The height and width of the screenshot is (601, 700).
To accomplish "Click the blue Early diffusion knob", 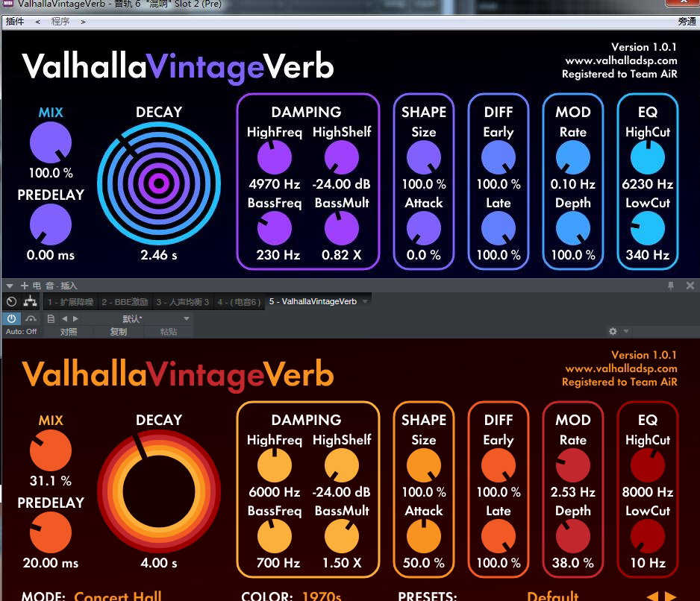I will coord(499,157).
